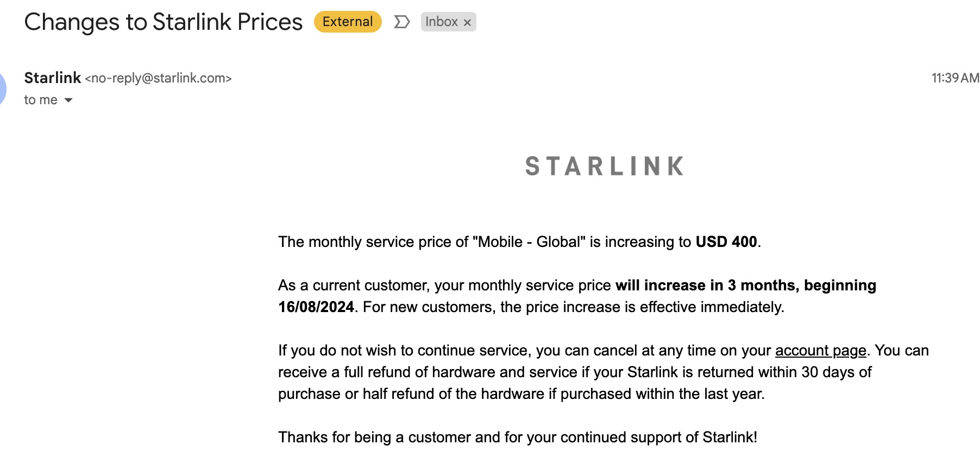The width and height of the screenshot is (980, 470).
Task: Click the STARLINK logo image
Action: tap(604, 166)
